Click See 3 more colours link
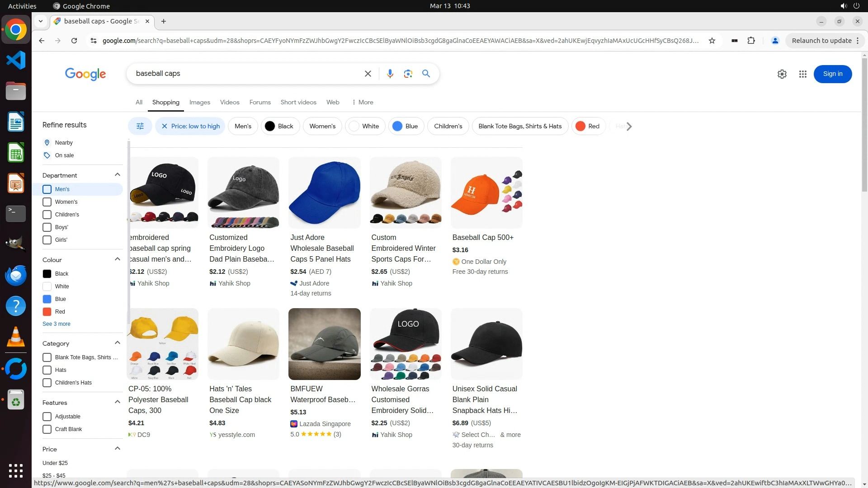Image resolution: width=868 pixels, height=488 pixels. (x=57, y=324)
